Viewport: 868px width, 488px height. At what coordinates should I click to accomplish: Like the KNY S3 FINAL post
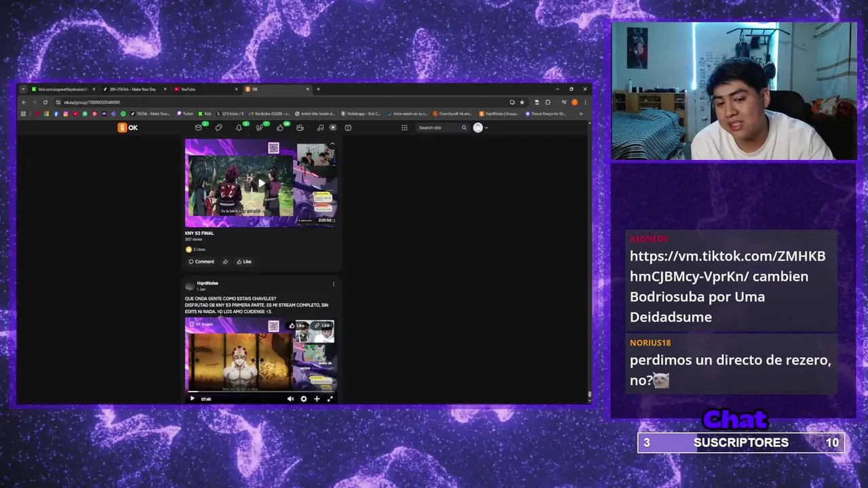(x=244, y=262)
